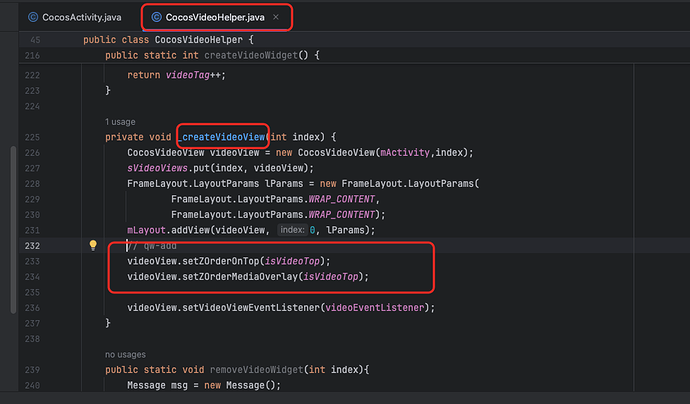The width and height of the screenshot is (690, 404).
Task: Click the sVideoViews field reference
Action: (160, 167)
